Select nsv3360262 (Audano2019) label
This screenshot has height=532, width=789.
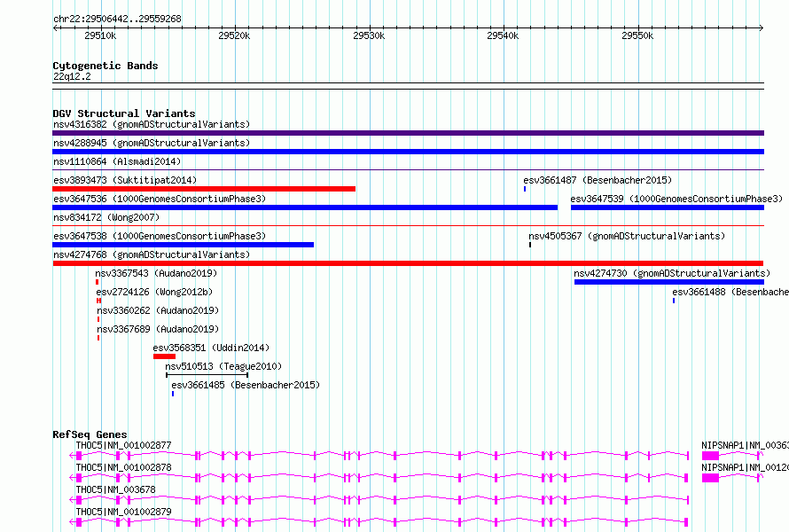click(x=158, y=310)
